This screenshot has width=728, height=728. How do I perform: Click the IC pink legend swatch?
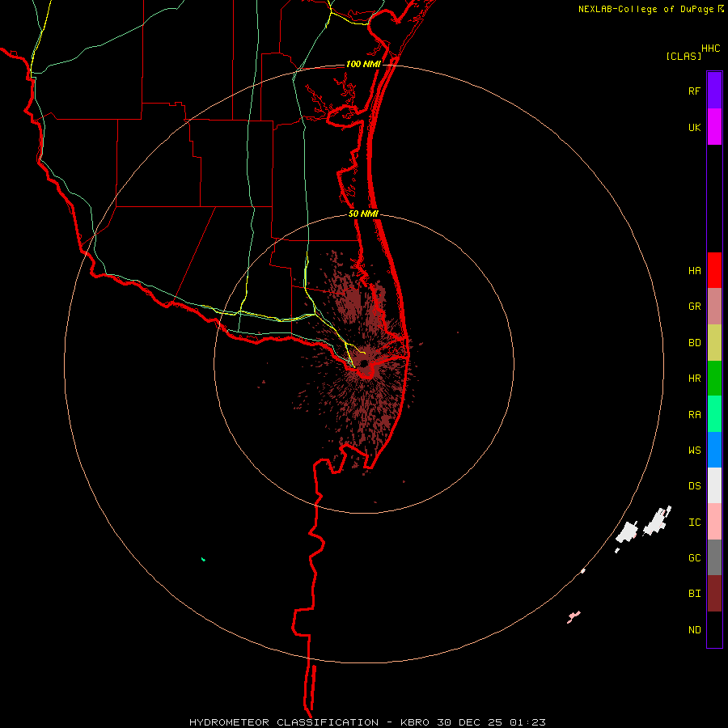(714, 522)
